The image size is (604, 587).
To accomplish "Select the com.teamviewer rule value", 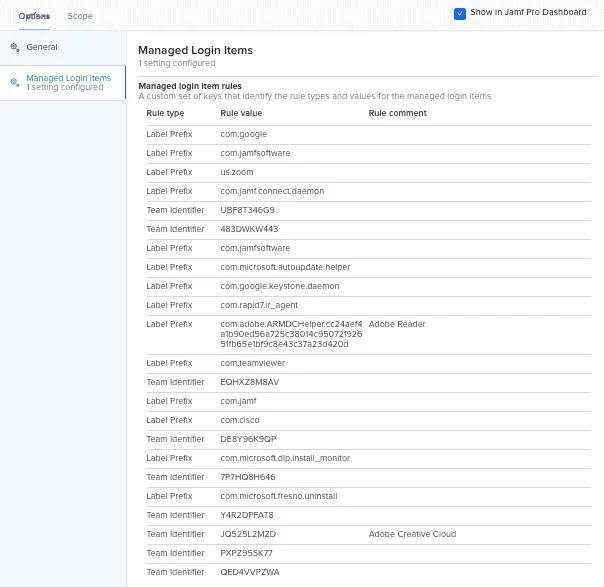I will [x=253, y=363].
